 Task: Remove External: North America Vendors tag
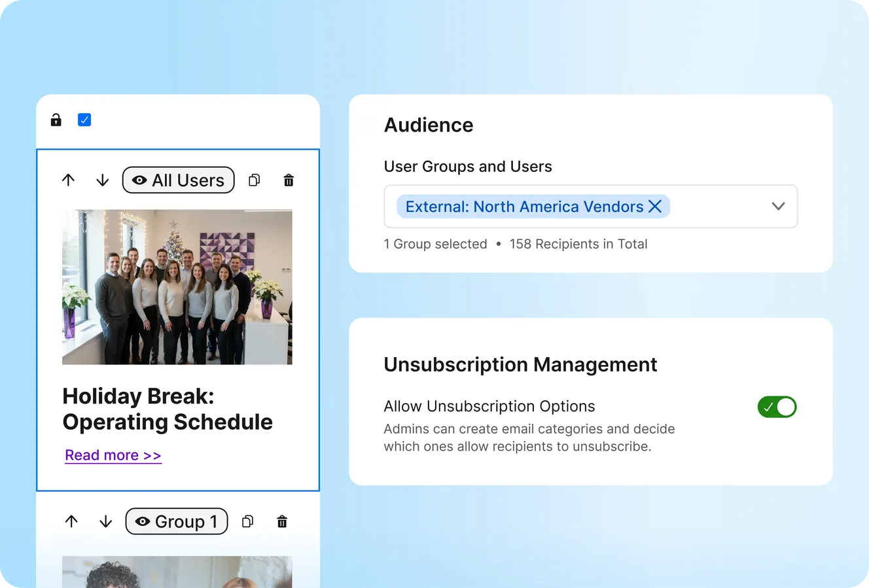click(x=655, y=207)
